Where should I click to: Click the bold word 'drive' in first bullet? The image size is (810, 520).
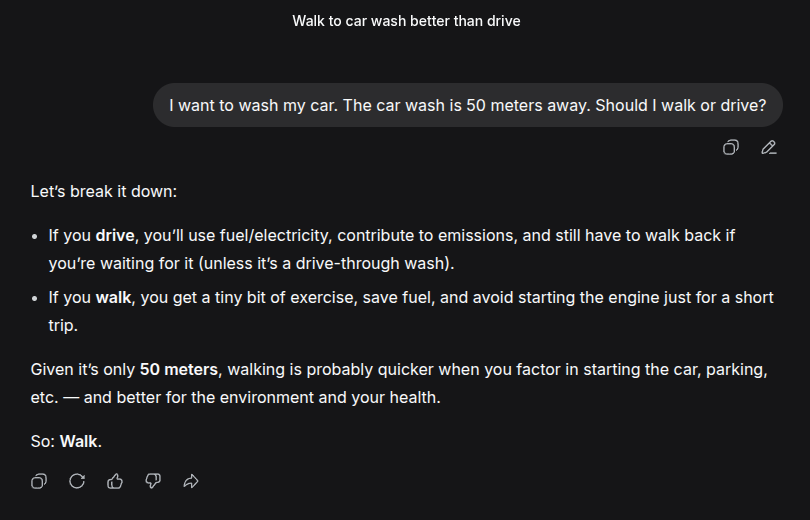115,236
